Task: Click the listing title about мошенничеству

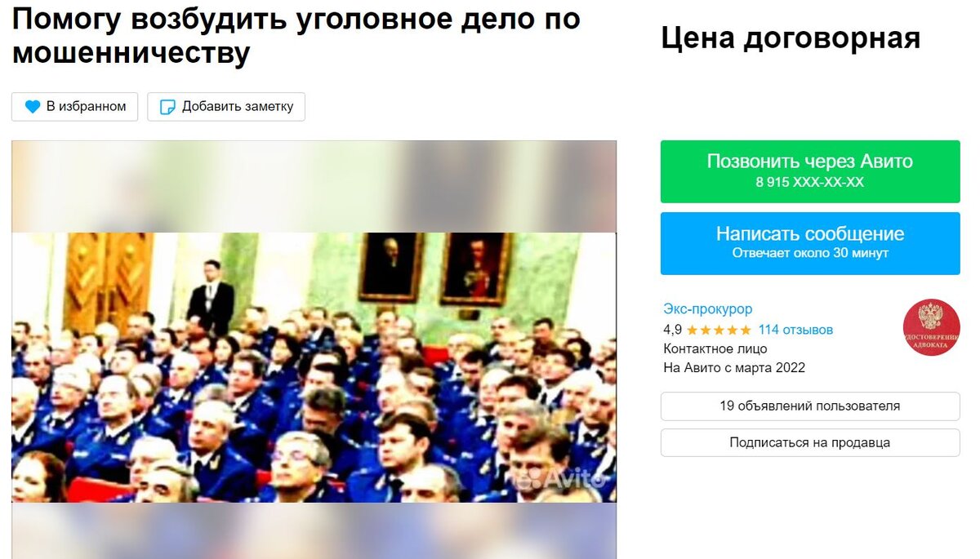Action: click(x=296, y=36)
